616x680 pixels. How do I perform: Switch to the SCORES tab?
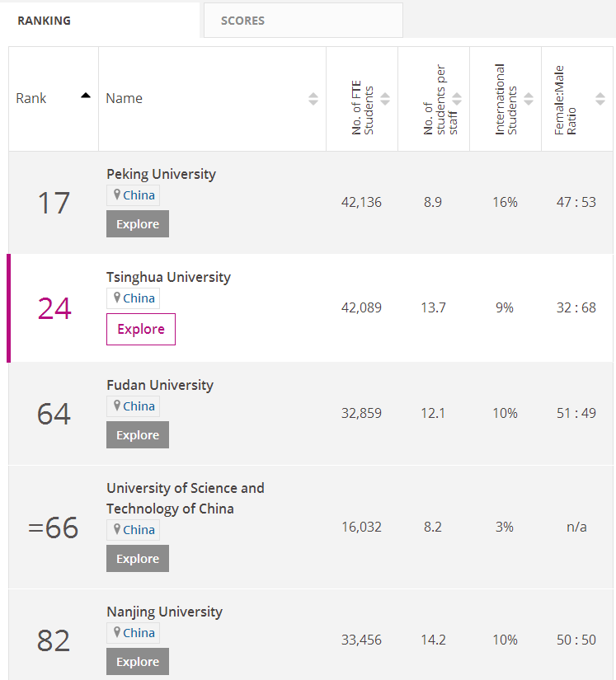point(242,21)
